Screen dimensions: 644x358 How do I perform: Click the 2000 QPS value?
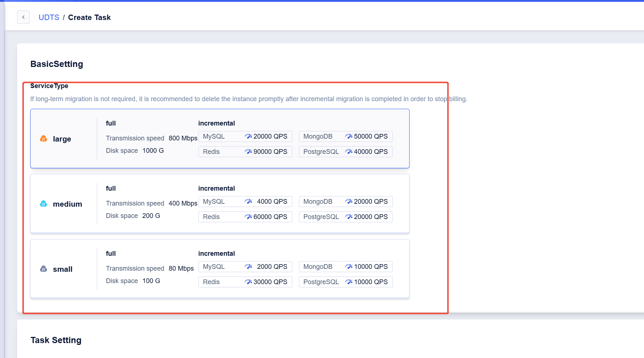(x=272, y=267)
